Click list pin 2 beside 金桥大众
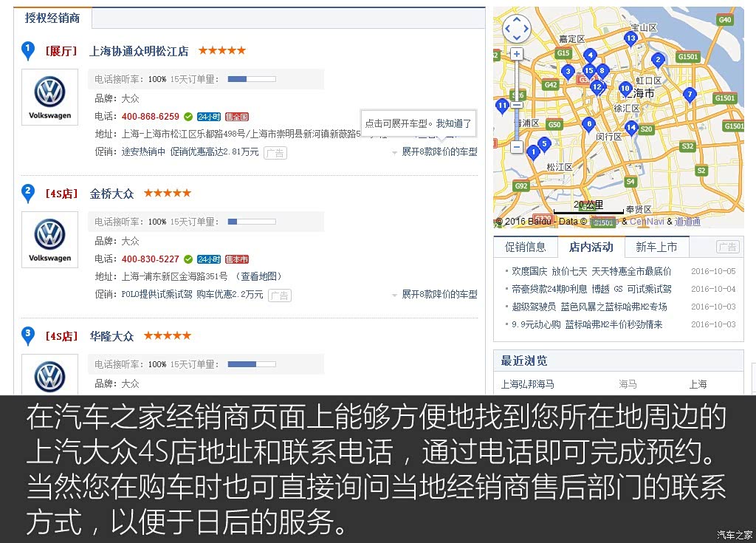 tap(28, 193)
